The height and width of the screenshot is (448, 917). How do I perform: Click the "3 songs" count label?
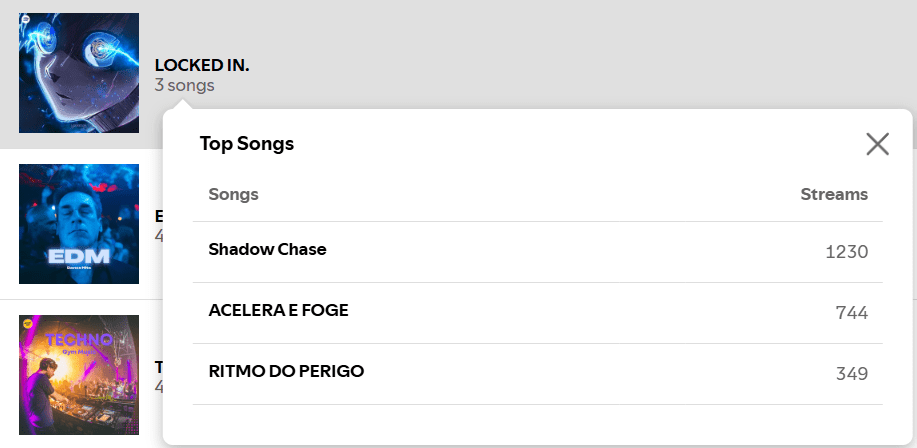pos(184,86)
